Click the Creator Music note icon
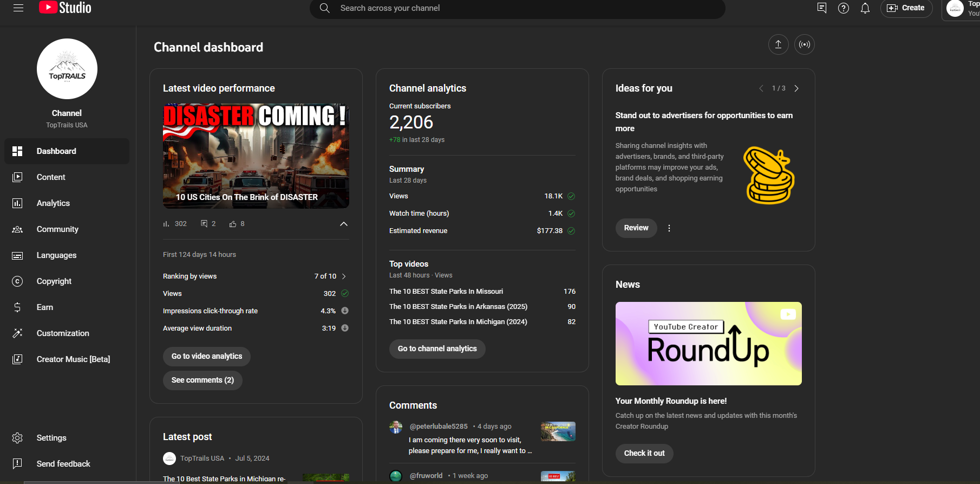980x484 pixels. point(17,359)
